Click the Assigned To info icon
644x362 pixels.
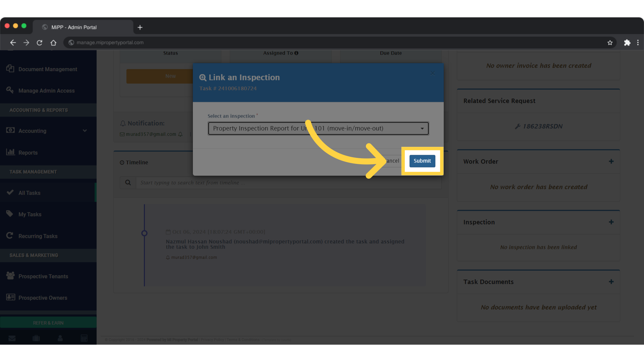(x=297, y=53)
